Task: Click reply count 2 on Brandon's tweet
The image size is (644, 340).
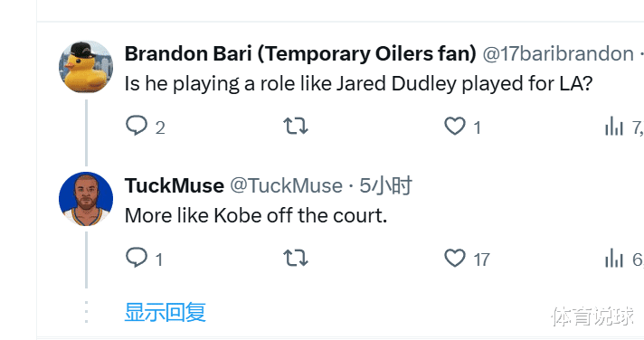Action: point(160,127)
